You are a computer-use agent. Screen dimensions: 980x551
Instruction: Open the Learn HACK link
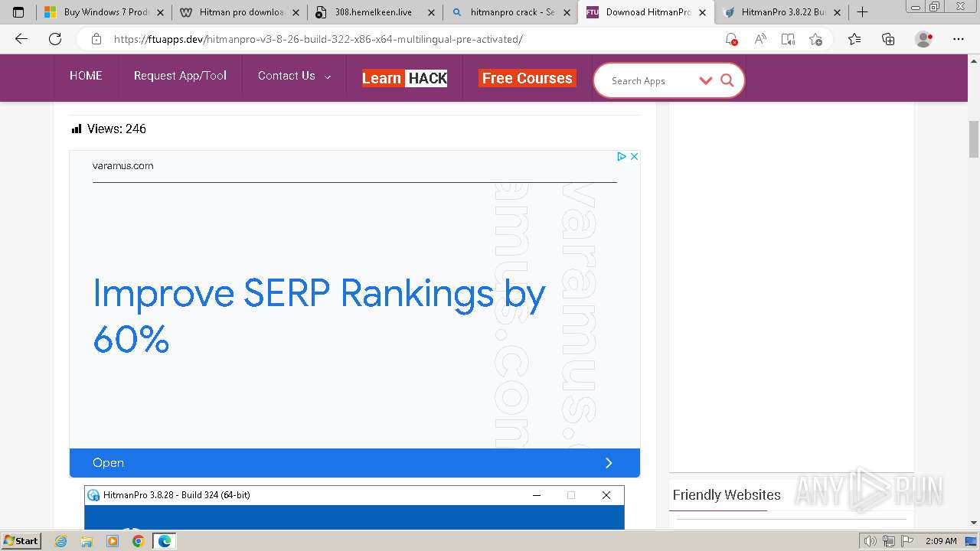[x=404, y=78]
